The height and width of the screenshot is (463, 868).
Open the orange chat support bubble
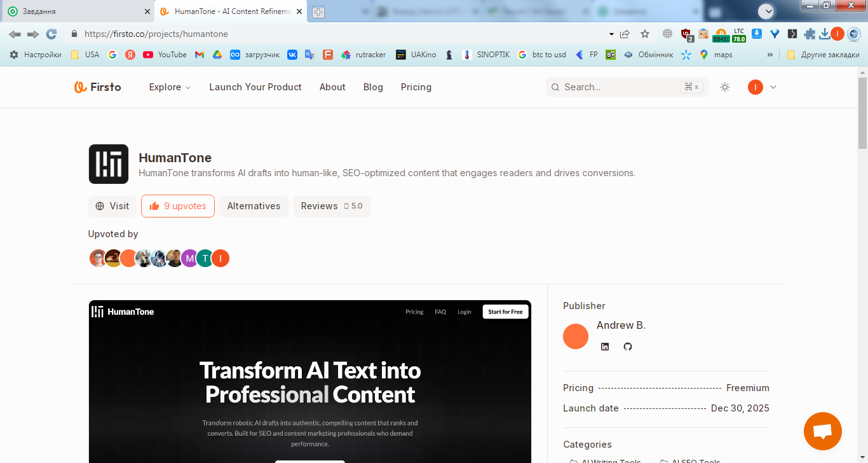(x=823, y=431)
